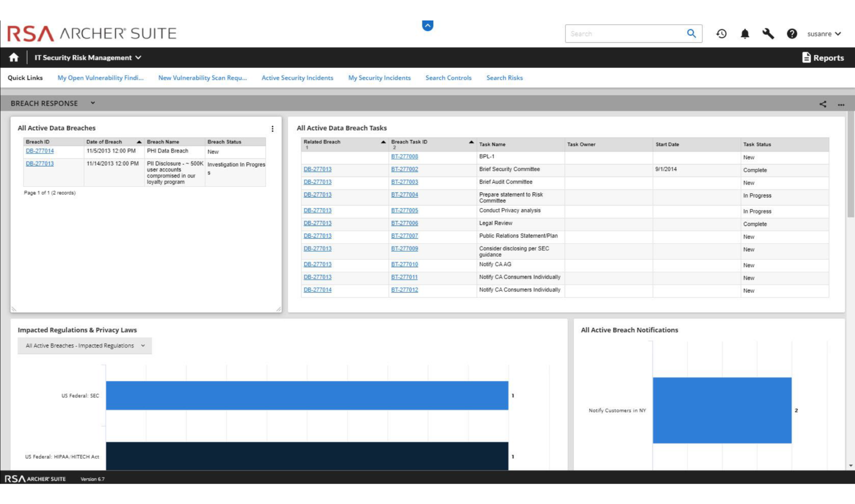855x504 pixels.
Task: Run a search with the magnifier icon
Action: point(691,33)
